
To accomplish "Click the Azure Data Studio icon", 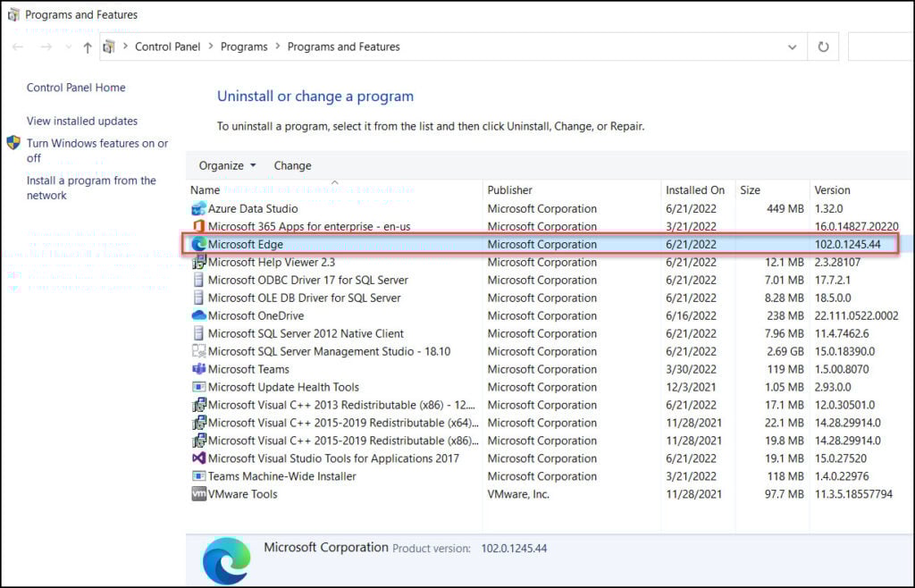I will pos(198,208).
